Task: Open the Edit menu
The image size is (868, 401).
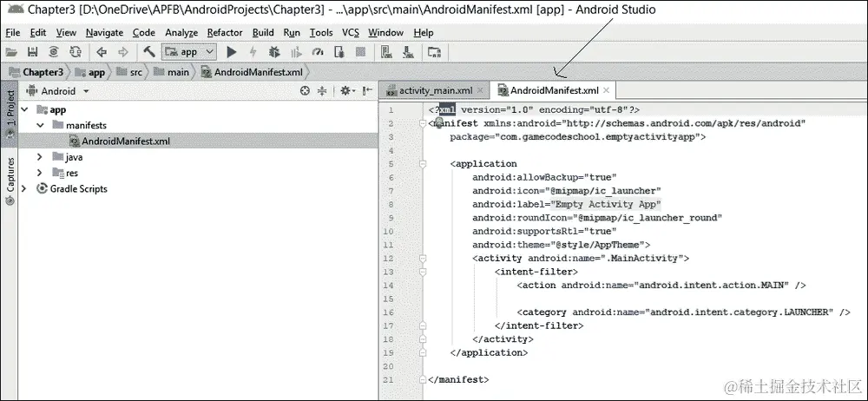Action: coord(38,33)
